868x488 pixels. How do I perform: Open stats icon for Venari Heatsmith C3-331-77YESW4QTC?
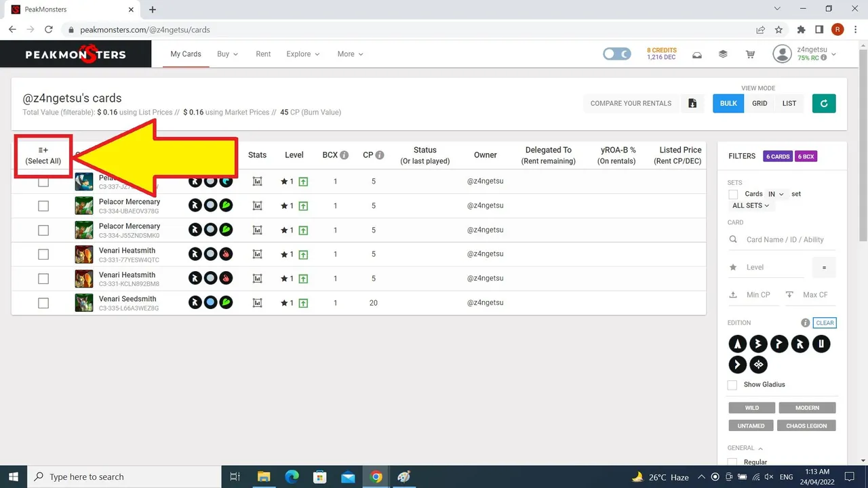(x=257, y=254)
